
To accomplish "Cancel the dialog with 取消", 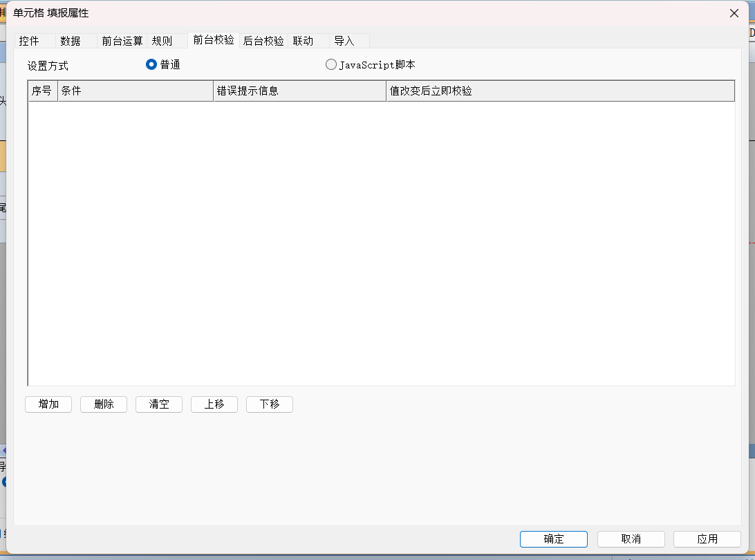I will tap(631, 539).
